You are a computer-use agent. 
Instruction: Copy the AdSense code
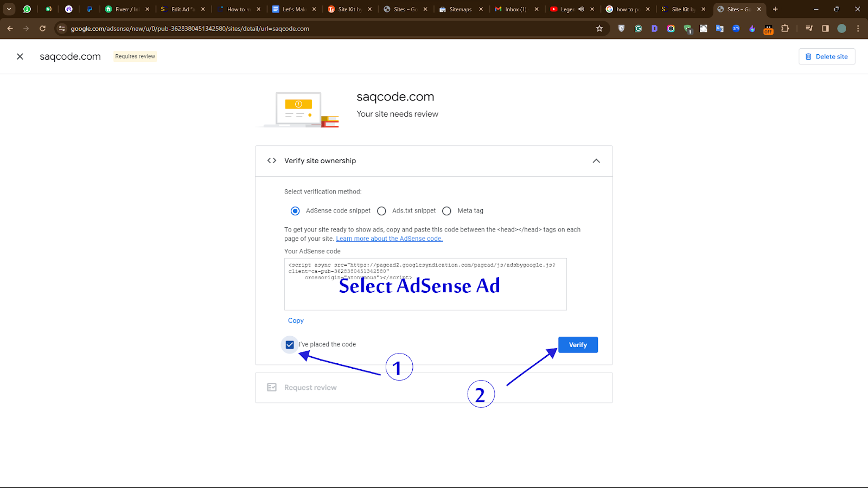coord(296,320)
